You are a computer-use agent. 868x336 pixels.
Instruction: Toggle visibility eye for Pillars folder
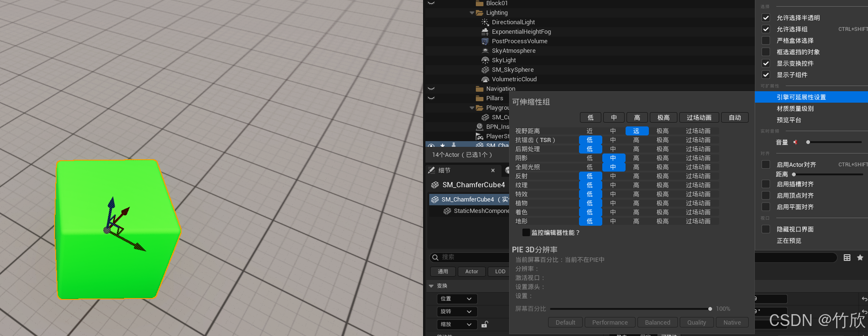click(x=431, y=98)
